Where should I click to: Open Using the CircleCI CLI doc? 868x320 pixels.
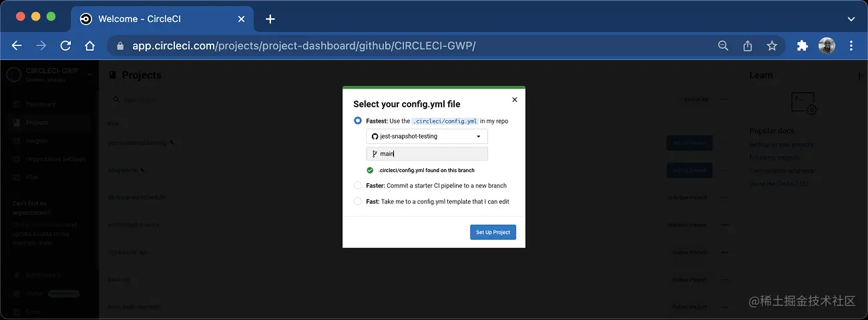point(779,184)
